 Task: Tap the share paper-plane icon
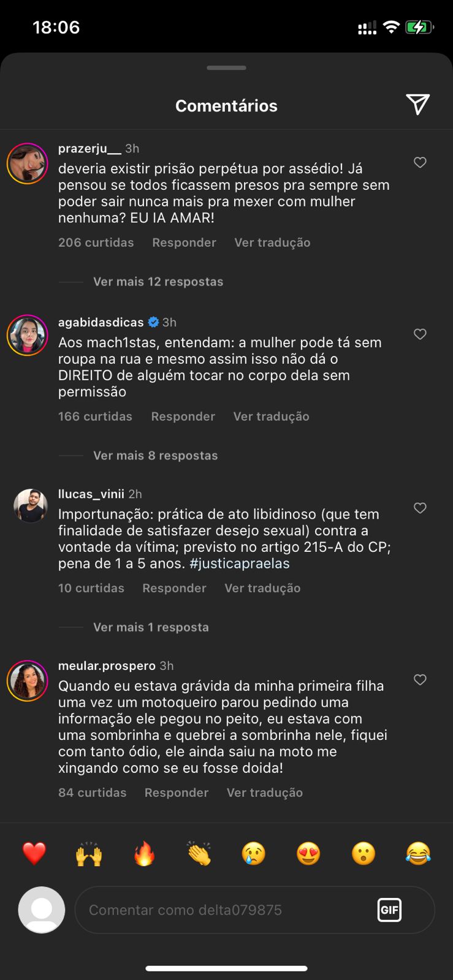(x=417, y=105)
